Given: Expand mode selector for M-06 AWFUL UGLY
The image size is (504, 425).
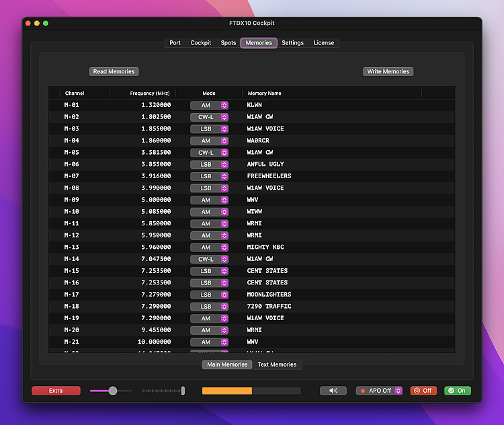Looking at the screenshot, I should click(x=210, y=164).
